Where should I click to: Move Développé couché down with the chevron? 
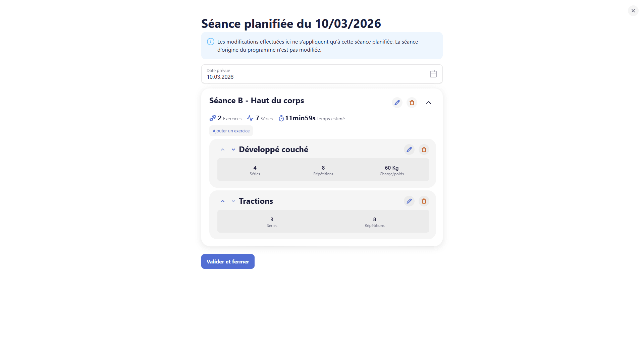coord(233,149)
